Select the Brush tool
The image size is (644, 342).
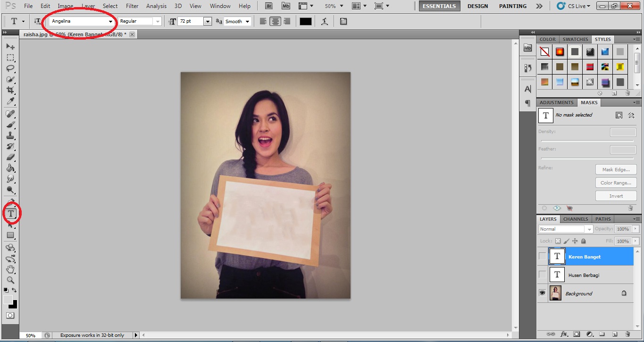(10, 125)
